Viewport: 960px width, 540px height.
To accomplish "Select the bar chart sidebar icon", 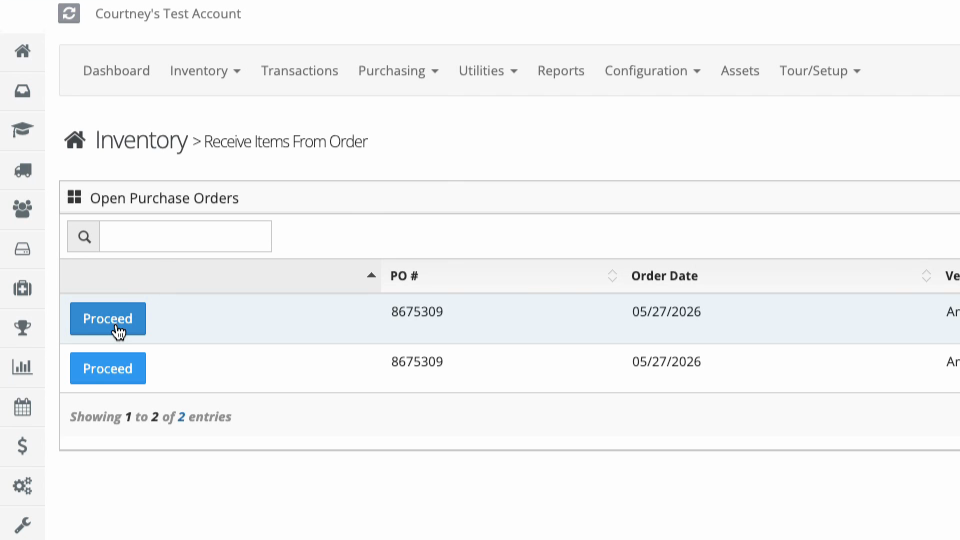I will [23, 367].
